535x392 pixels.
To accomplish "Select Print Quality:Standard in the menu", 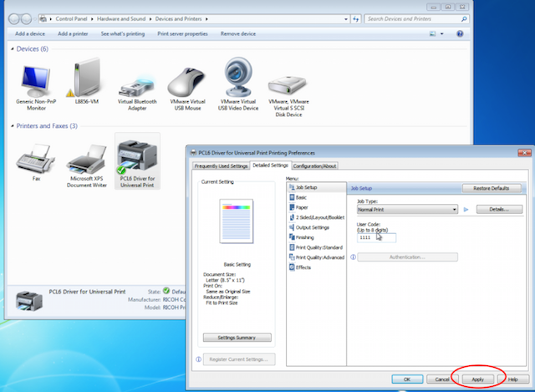I will tap(317, 247).
